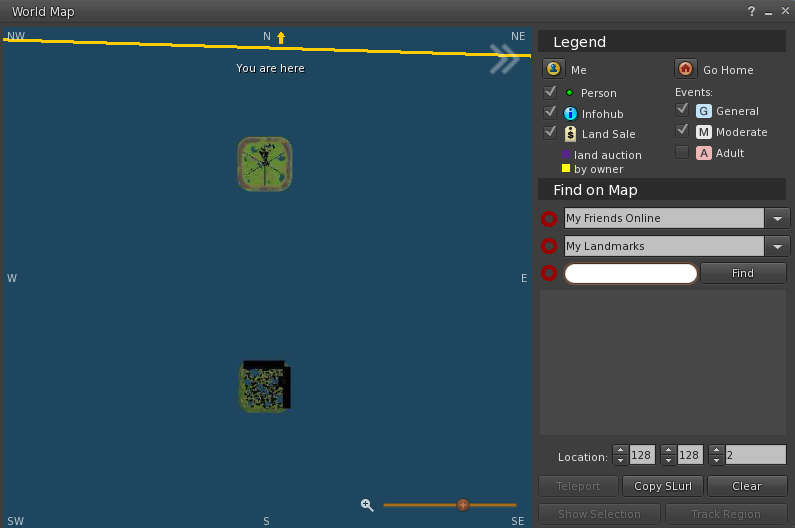Click the map zoom slider handle
The width and height of the screenshot is (795, 528).
[x=462, y=505]
